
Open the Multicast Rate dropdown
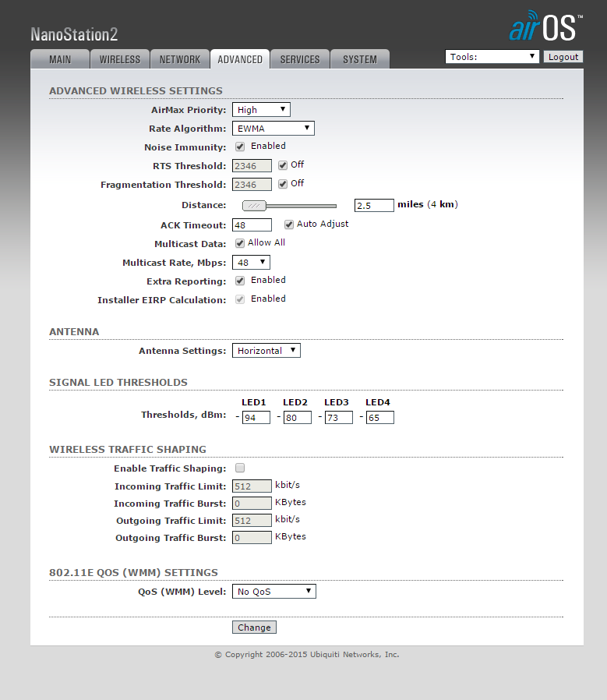(251, 263)
